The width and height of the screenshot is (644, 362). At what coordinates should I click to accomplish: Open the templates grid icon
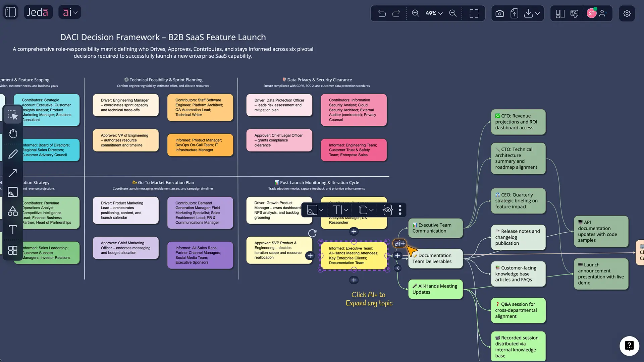(x=13, y=250)
